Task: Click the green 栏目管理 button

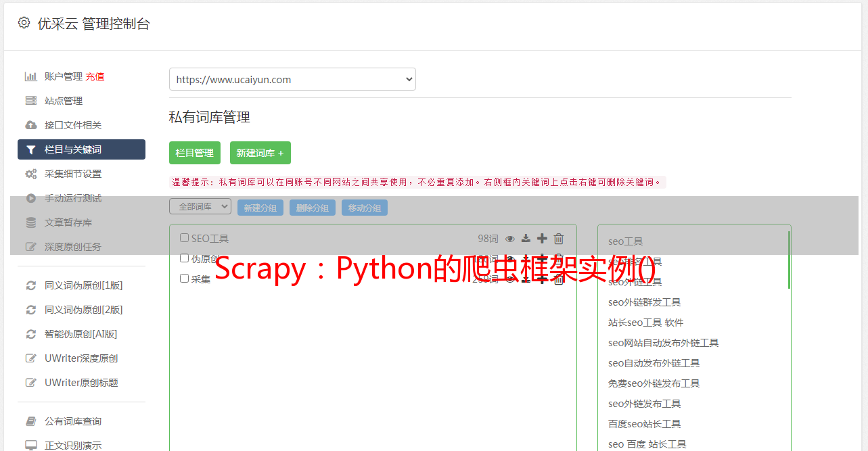Action: pyautogui.click(x=195, y=153)
